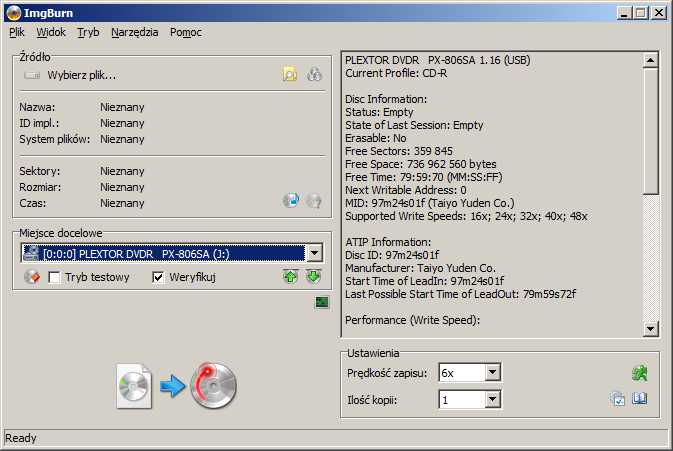This screenshot has height=451, width=673.
Task: Open the Ilość kopii copies dropdown
Action: tap(493, 400)
